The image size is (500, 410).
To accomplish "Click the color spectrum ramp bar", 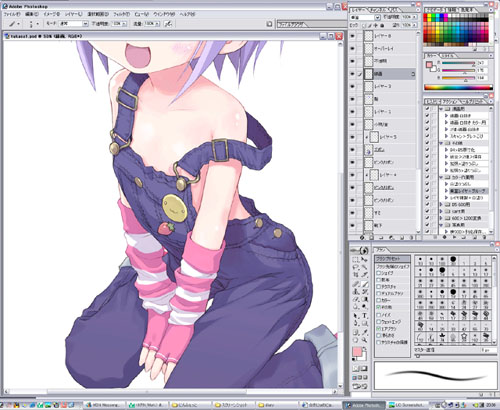I will (458, 87).
